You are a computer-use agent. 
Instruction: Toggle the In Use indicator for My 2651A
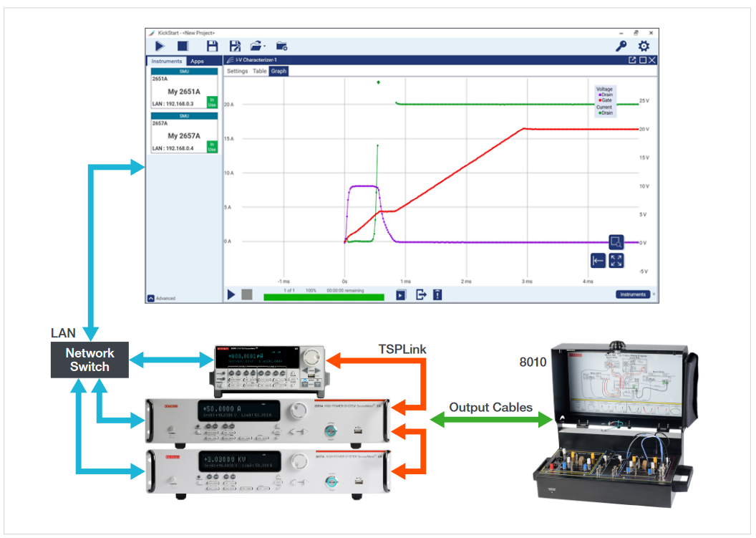click(212, 102)
